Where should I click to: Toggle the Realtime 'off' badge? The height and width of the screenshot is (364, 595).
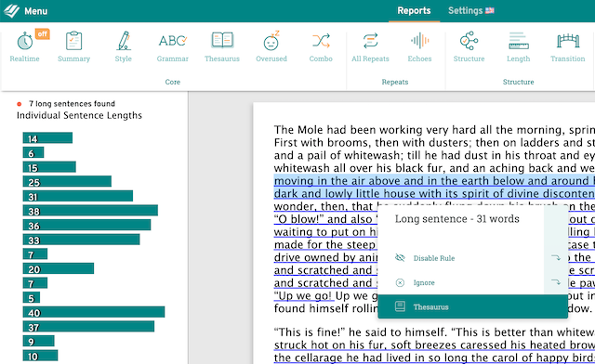42,33
